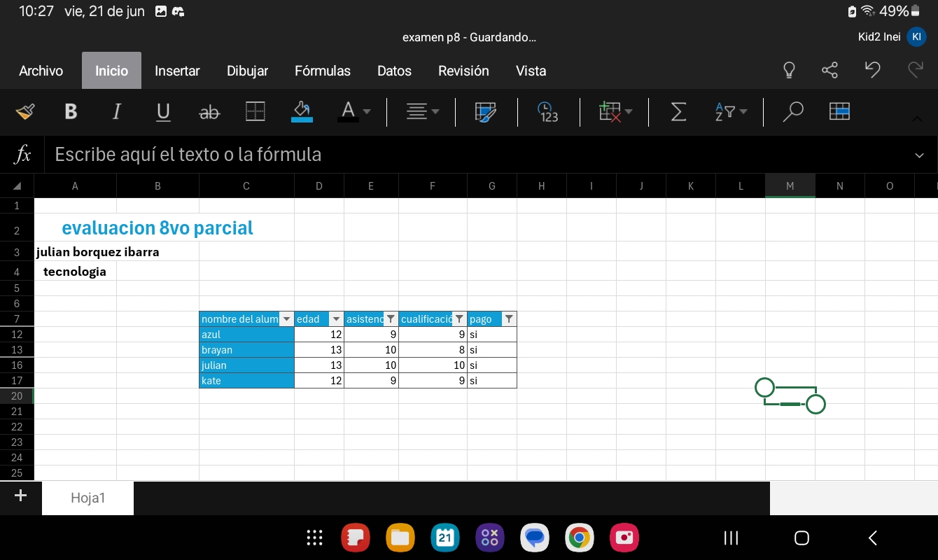Open the lightbulb help icon

(789, 70)
